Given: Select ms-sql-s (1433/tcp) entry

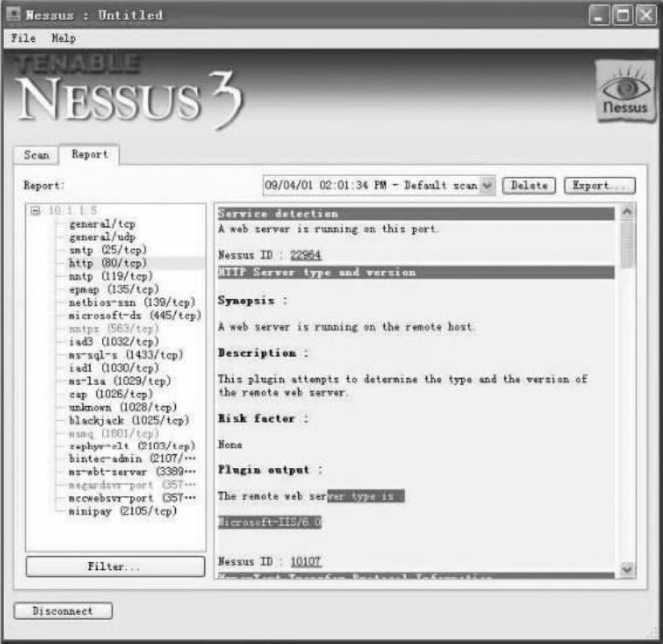Looking at the screenshot, I should (126, 355).
